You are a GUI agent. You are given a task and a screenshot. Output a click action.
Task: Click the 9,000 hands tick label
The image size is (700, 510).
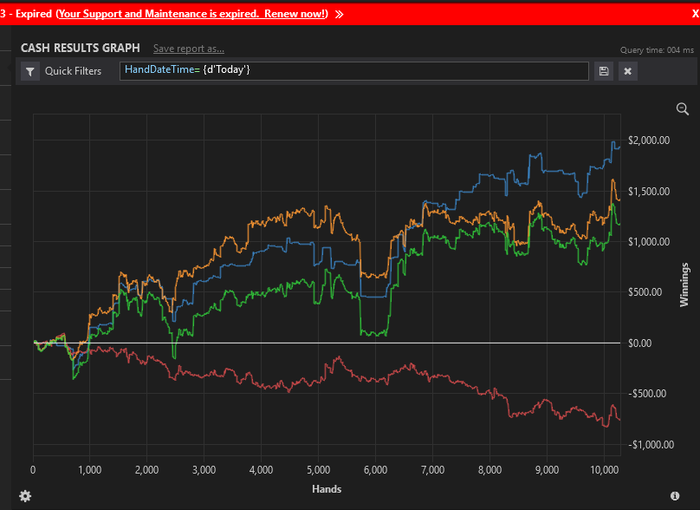547,470
